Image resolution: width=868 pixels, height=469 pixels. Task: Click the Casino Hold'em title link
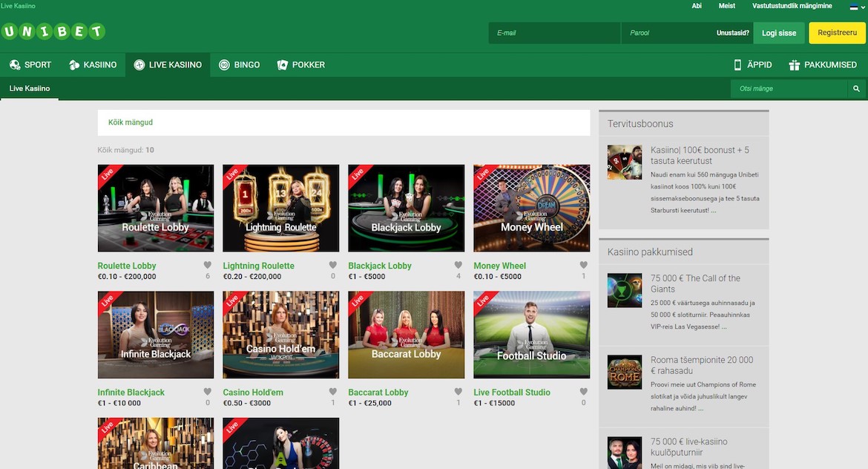pyautogui.click(x=253, y=392)
